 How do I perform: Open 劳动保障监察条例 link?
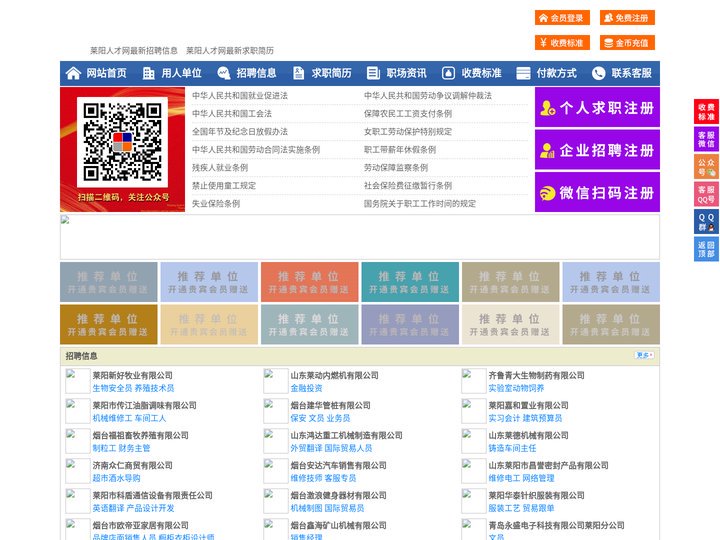tap(396, 168)
